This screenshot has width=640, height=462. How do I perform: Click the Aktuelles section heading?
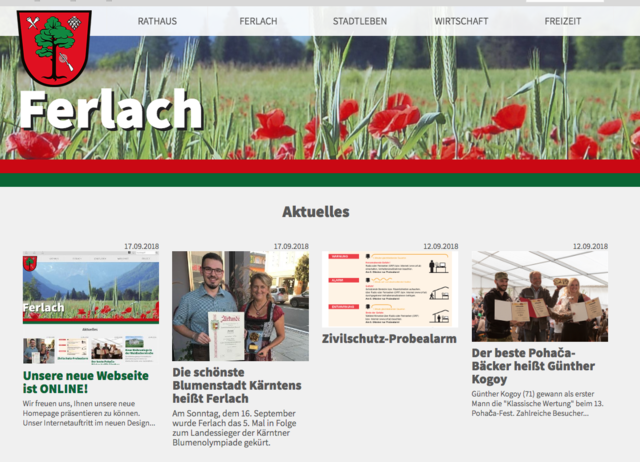click(x=316, y=212)
